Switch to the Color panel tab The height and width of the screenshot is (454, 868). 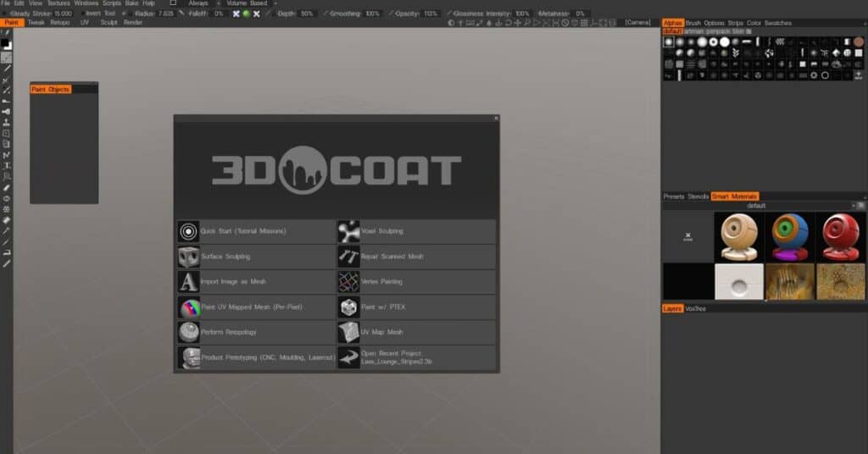point(754,23)
